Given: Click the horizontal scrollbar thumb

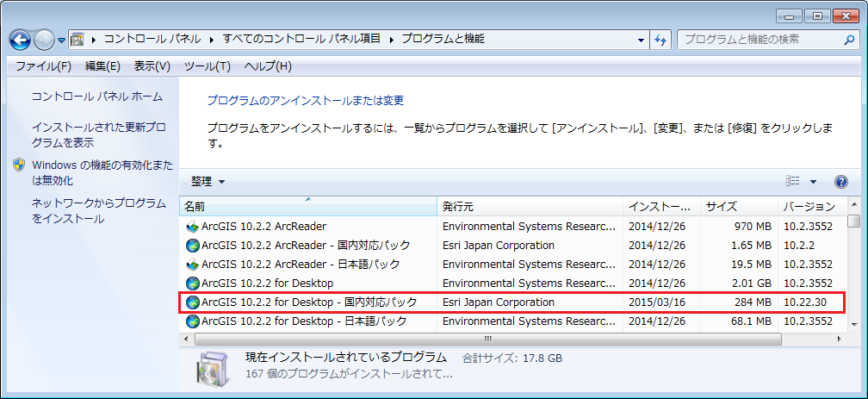Looking at the screenshot, I should [x=487, y=338].
